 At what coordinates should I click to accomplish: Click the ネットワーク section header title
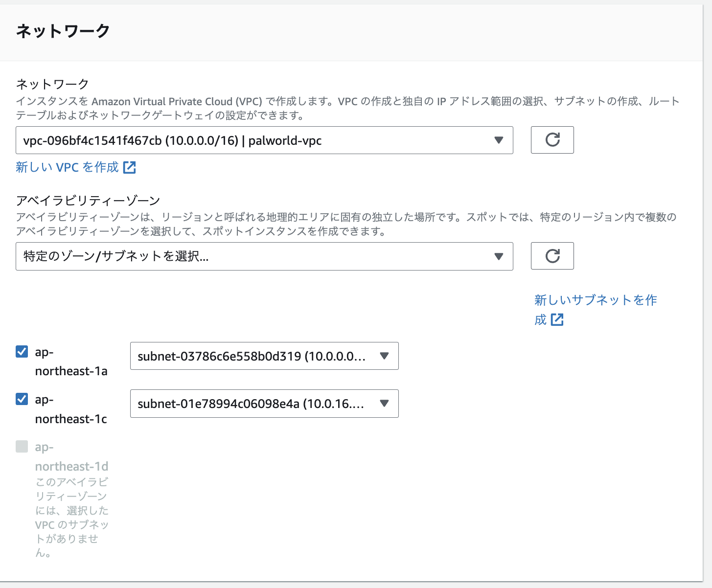pyautogui.click(x=63, y=31)
